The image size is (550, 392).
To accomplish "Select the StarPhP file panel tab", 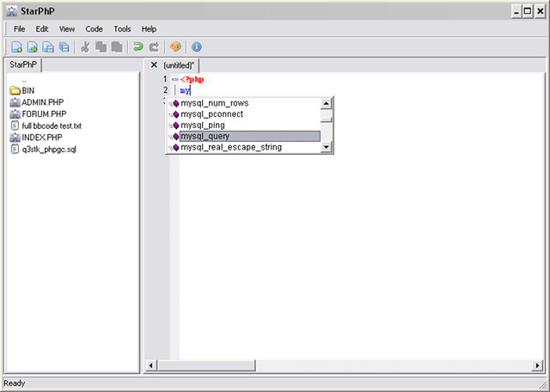I will pos(22,65).
